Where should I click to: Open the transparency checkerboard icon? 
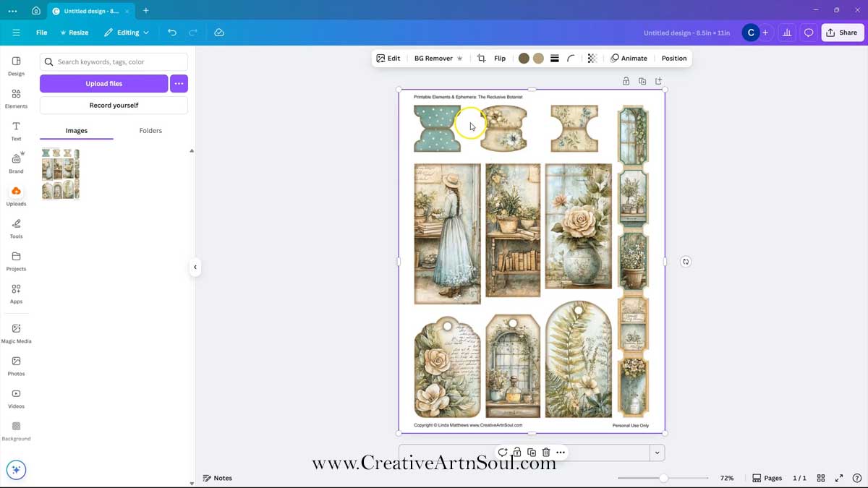[x=592, y=59]
